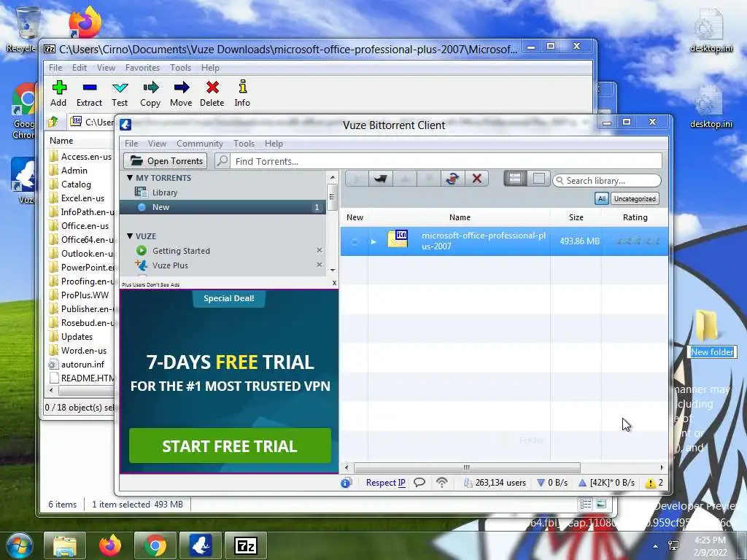Click the network wifi status icon in Vuze
The height and width of the screenshot is (560, 747).
click(x=442, y=483)
